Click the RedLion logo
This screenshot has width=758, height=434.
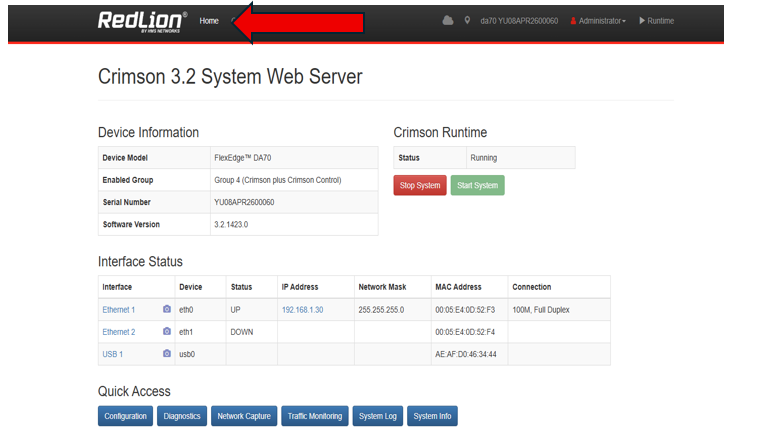pos(142,22)
